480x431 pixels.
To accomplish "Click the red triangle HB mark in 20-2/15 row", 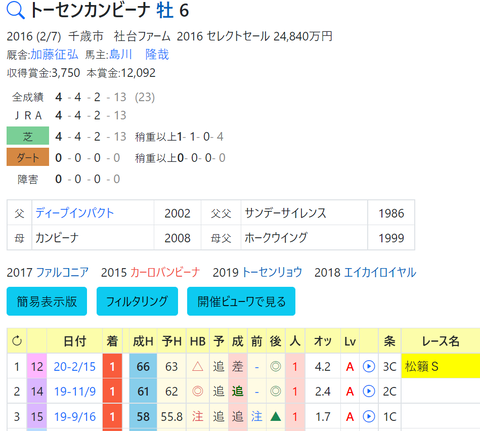I will (x=198, y=367).
